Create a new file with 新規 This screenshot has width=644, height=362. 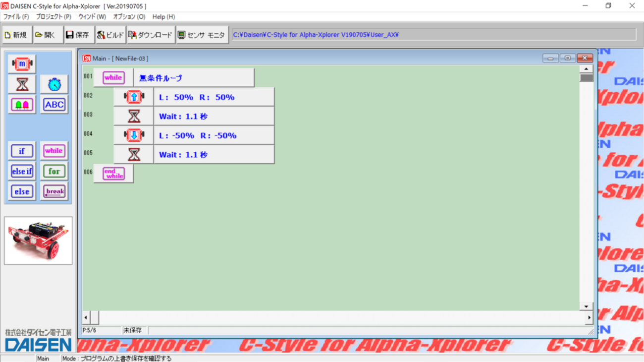click(16, 35)
